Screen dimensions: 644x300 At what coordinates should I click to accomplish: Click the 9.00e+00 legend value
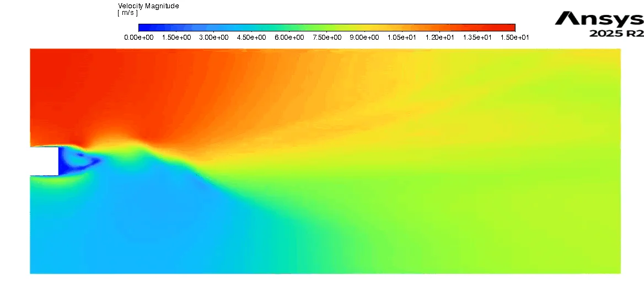[x=364, y=37]
